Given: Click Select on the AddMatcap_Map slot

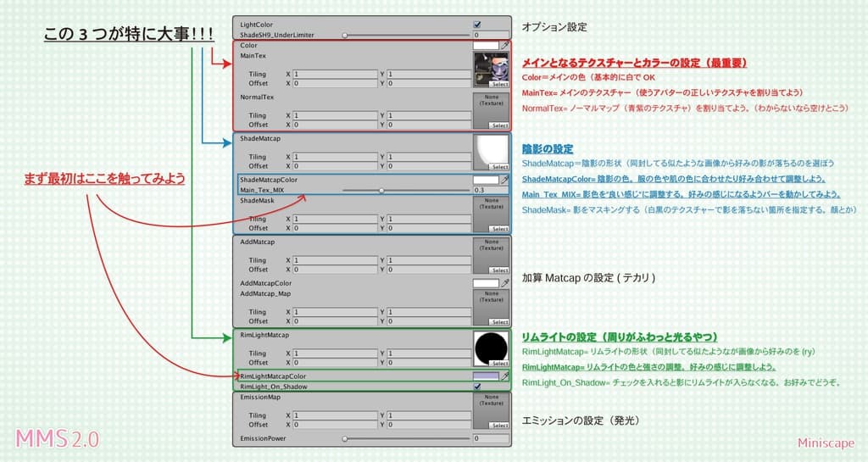Looking at the screenshot, I should coord(499,321).
